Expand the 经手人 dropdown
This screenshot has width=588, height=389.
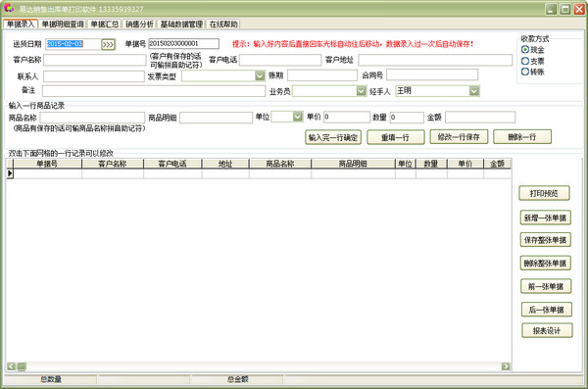point(474,91)
